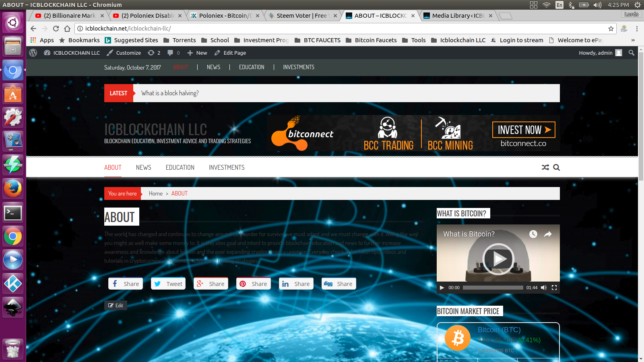This screenshot has width=644, height=362.
Task: Click the Watch Later clock icon on video
Action: [533, 234]
